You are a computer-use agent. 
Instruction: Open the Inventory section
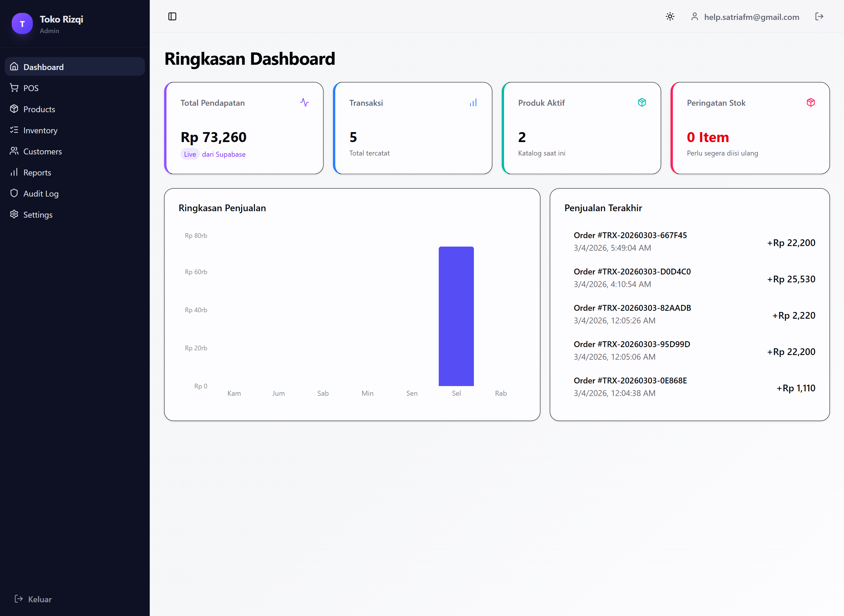point(40,131)
